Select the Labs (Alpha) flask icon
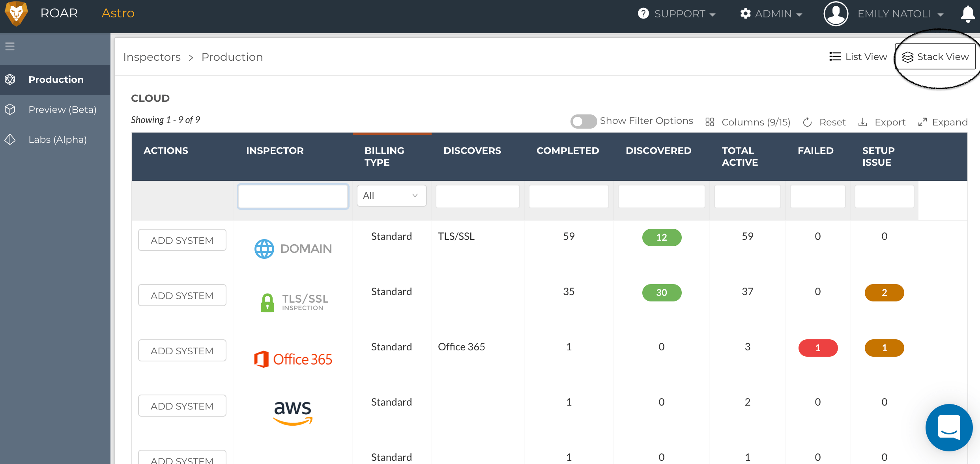The width and height of the screenshot is (980, 464). tap(9, 139)
